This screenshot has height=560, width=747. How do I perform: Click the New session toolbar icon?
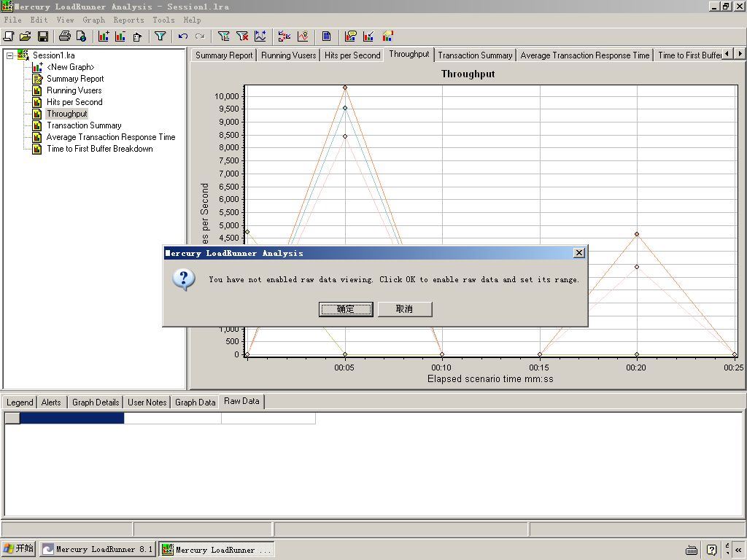9,36
